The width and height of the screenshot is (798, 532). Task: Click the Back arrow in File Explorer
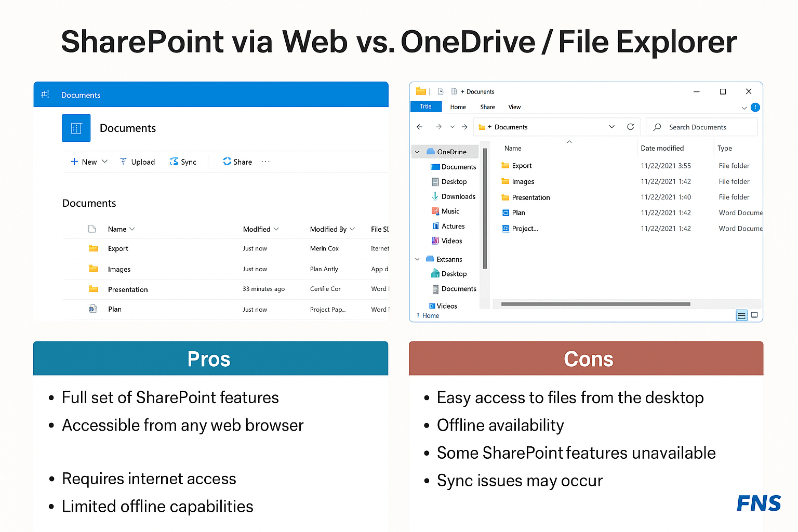[x=420, y=127]
